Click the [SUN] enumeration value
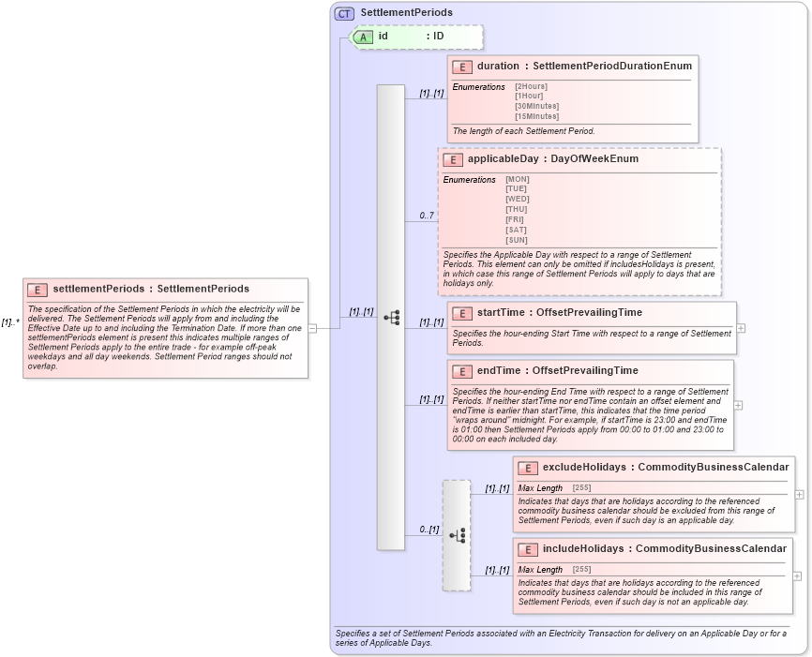This screenshot has height=657, width=812. point(517,240)
